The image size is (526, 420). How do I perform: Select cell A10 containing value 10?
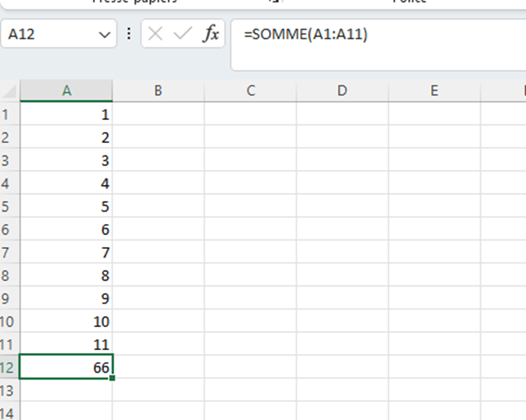[x=66, y=321]
